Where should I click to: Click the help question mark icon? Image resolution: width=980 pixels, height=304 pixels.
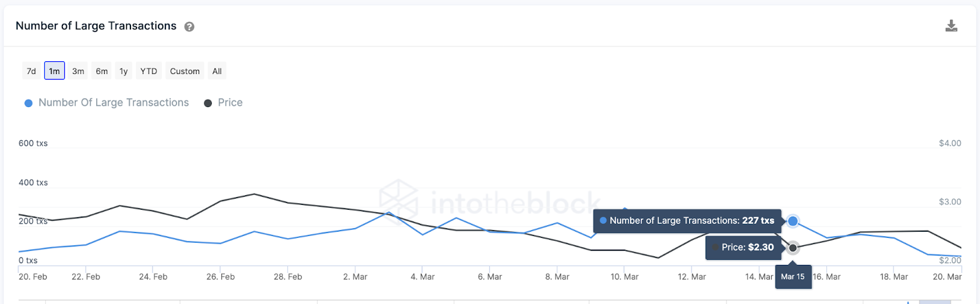(189, 27)
